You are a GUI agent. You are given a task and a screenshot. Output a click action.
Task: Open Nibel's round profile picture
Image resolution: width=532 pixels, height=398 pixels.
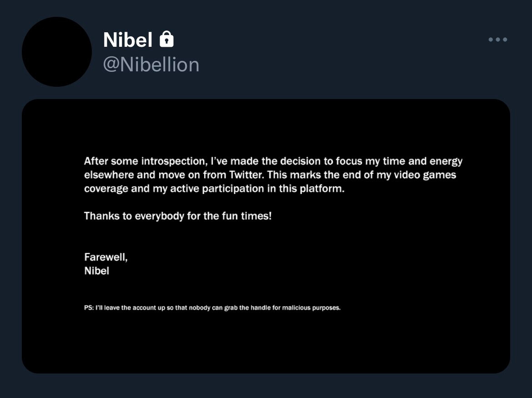coord(57,52)
